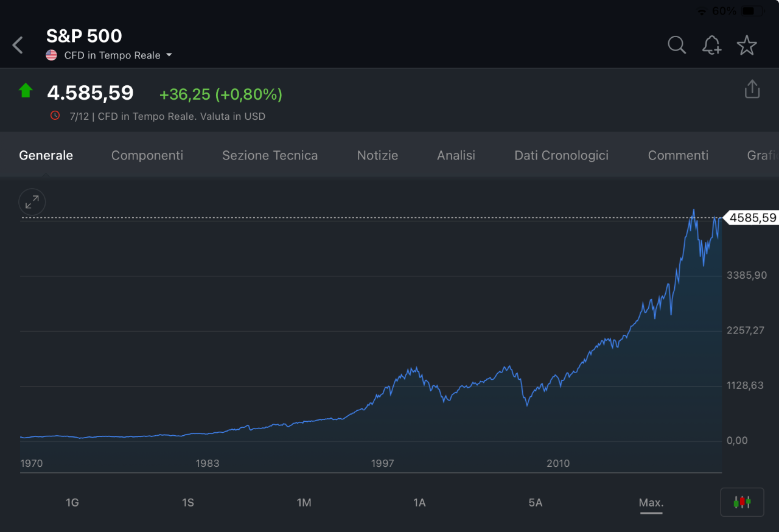Go to the Notizie tab

pos(377,155)
